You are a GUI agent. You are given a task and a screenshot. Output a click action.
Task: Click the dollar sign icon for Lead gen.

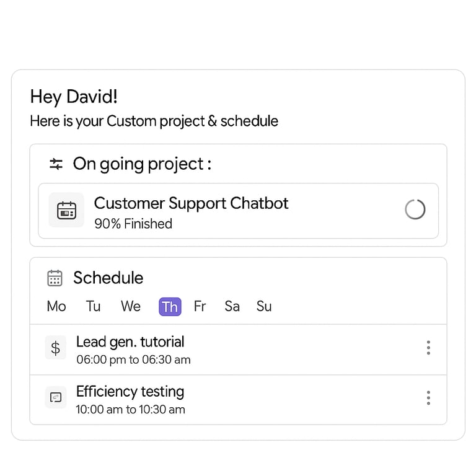pyautogui.click(x=56, y=348)
